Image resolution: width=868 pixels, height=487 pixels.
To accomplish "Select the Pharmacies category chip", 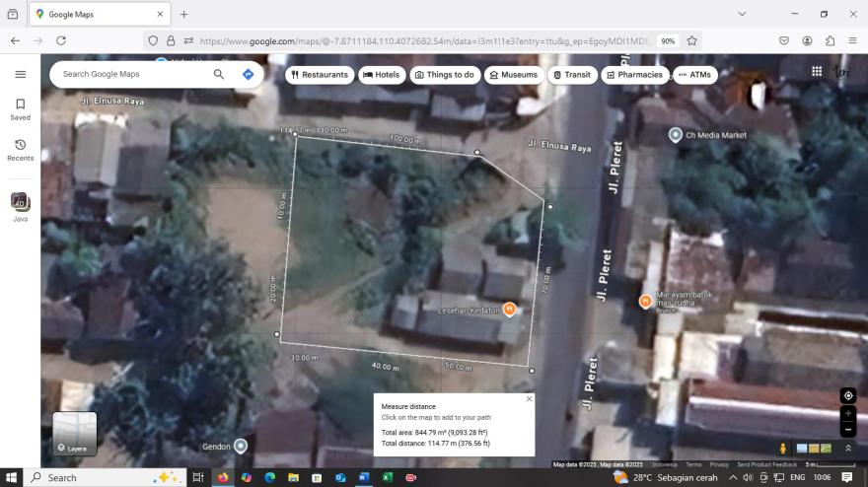I will coord(634,75).
